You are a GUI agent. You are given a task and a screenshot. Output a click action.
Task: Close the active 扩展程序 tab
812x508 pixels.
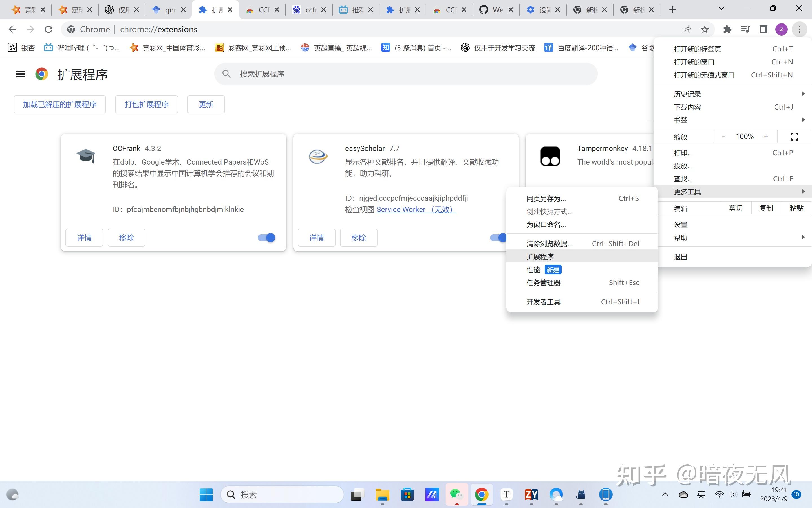(230, 10)
